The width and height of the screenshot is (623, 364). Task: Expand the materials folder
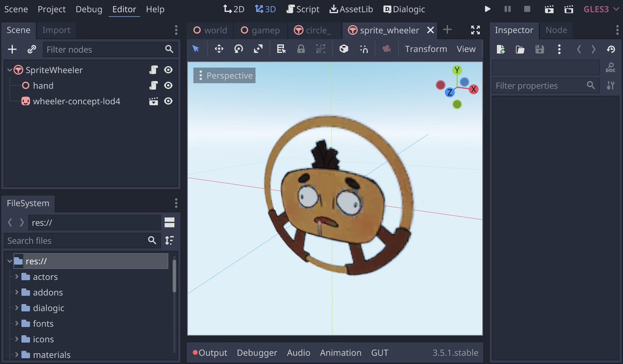17,355
